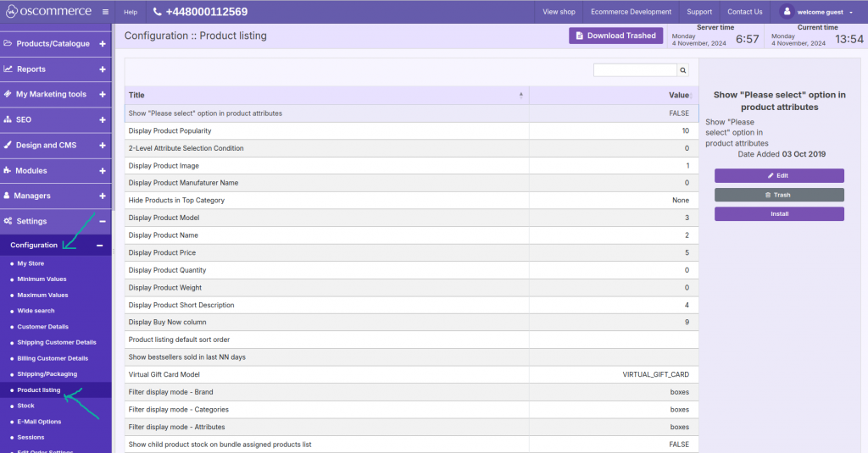This screenshot has width=868, height=453.
Task: Open E-Mail Options configuration
Action: [39, 422]
